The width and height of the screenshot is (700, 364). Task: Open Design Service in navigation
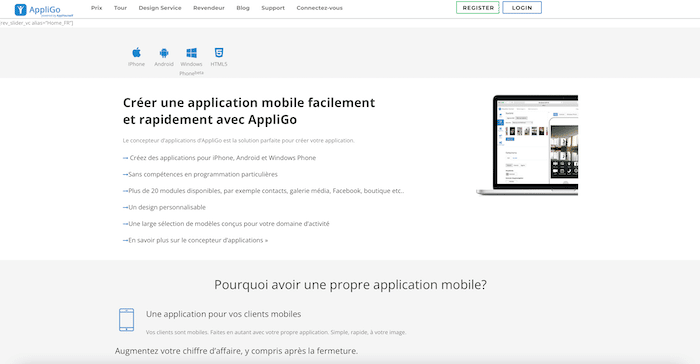tap(160, 8)
